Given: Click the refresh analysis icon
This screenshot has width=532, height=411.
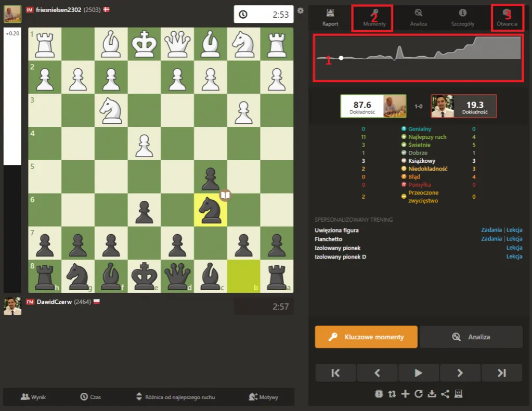Looking at the screenshot, I should point(419,394).
